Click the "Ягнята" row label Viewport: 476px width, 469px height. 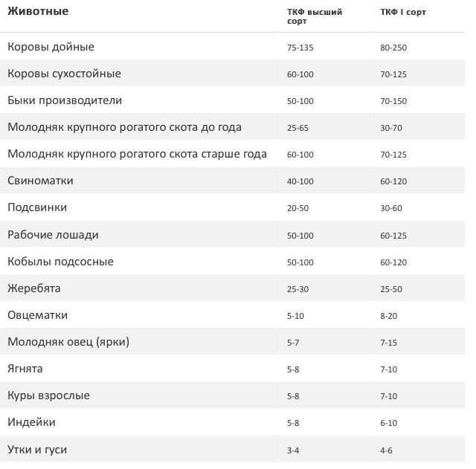[25, 369]
